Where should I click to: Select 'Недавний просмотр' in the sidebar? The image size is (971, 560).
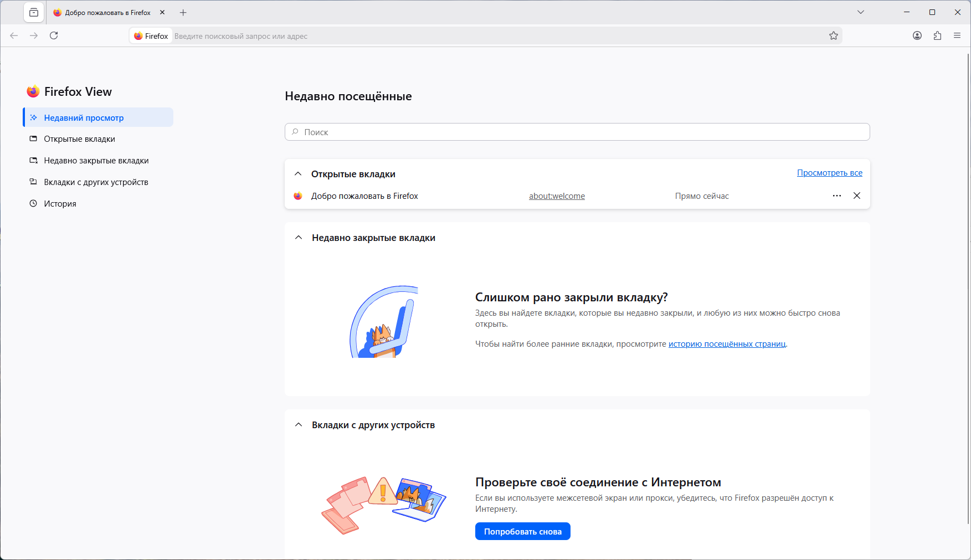tap(98, 117)
